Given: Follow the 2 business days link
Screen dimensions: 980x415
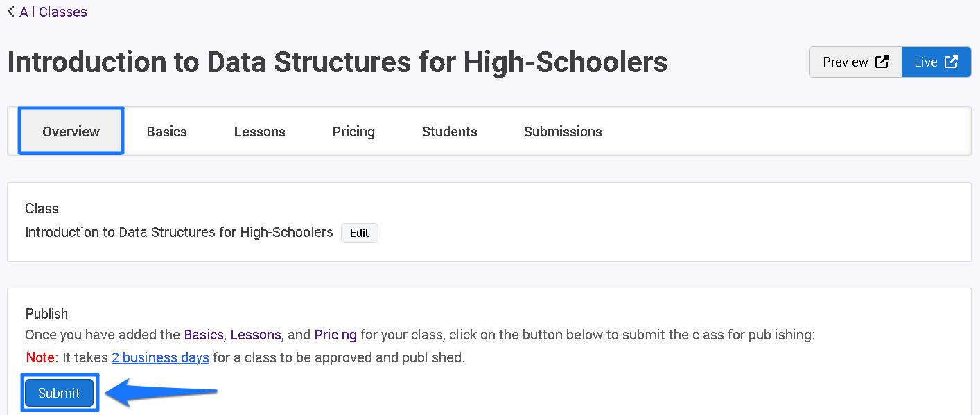Looking at the screenshot, I should click(x=160, y=357).
